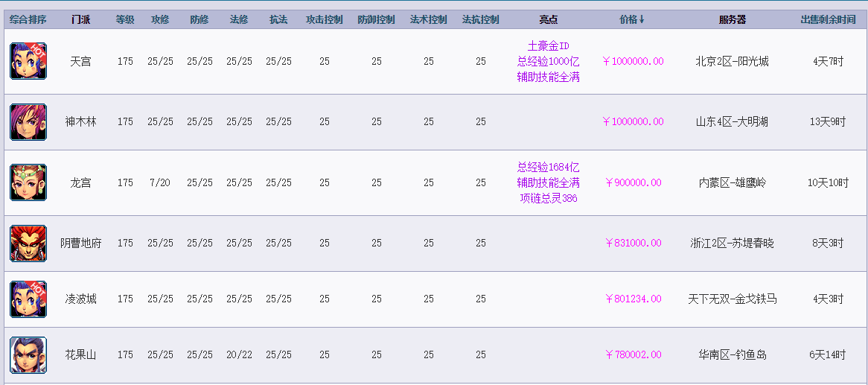Sort by 防御控制 column header

(377, 20)
